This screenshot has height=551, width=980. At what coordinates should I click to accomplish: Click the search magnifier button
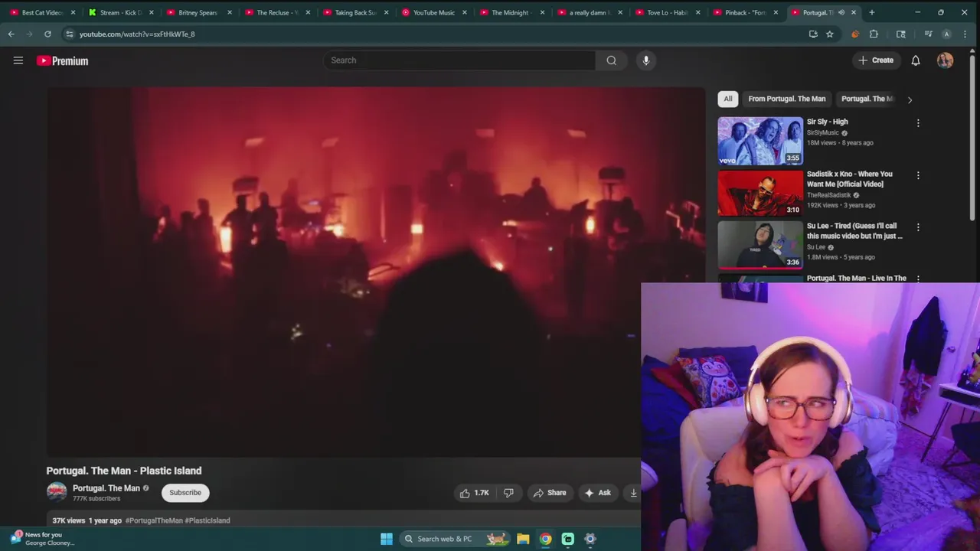click(x=611, y=60)
